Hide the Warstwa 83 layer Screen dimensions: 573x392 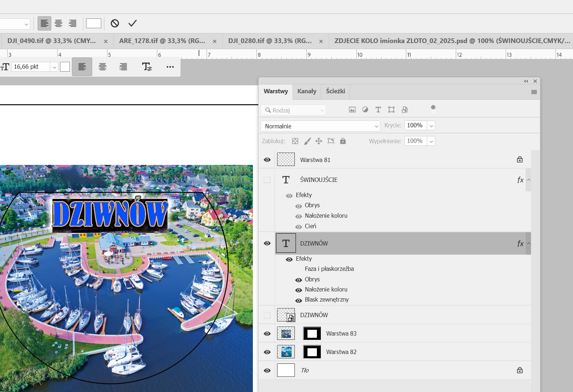267,334
